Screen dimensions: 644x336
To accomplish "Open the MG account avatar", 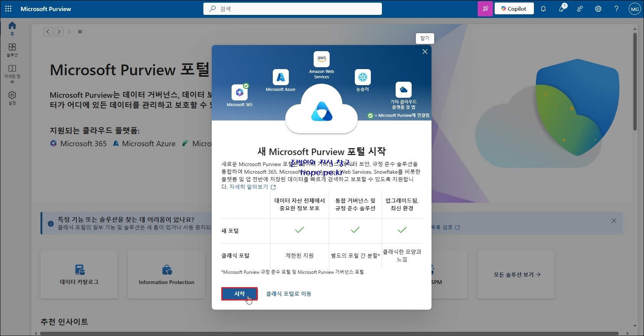I will pos(634,9).
